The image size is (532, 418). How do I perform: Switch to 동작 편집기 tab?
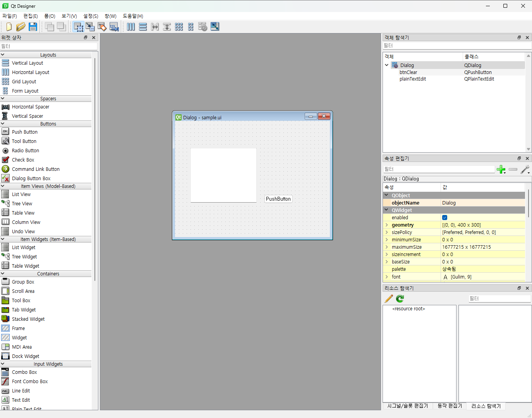[450, 406]
